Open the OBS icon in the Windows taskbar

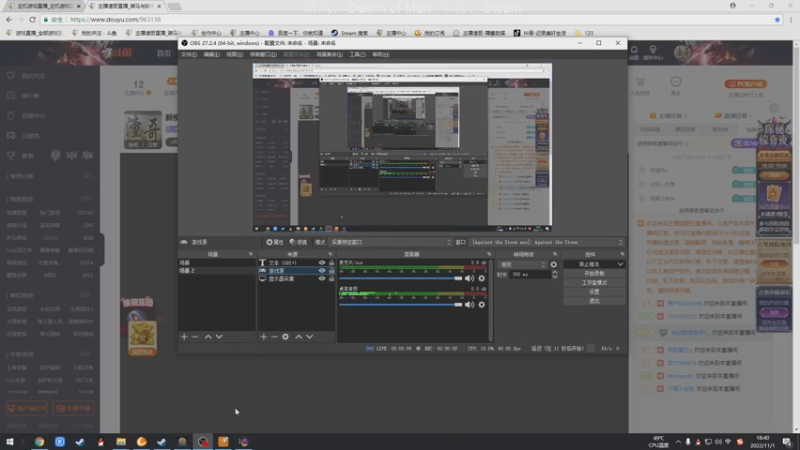point(203,441)
